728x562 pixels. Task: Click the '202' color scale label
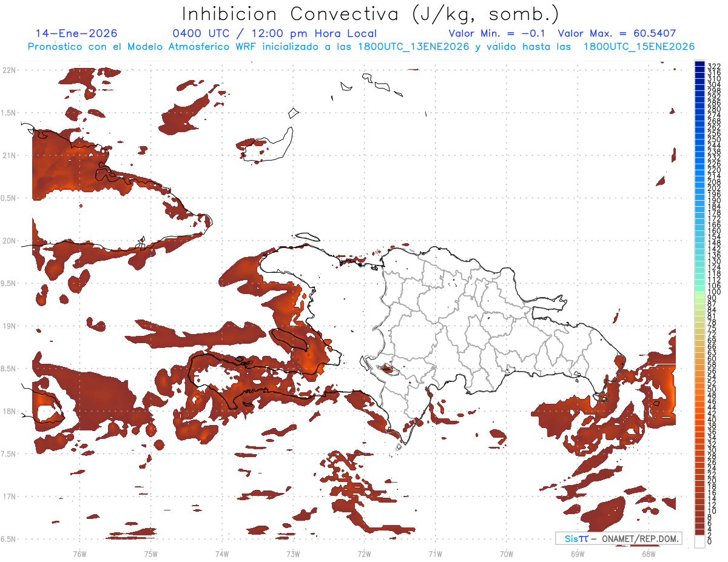[x=713, y=189]
